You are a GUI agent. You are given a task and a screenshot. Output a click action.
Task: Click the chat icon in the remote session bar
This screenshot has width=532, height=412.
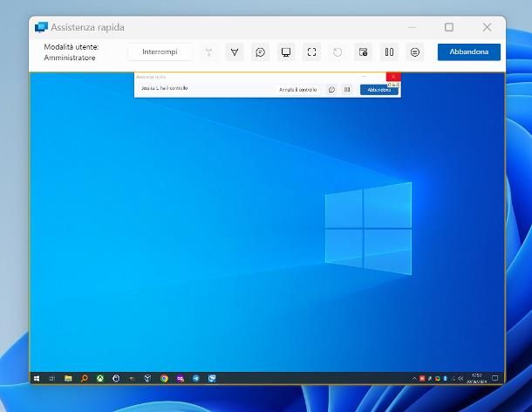point(331,90)
